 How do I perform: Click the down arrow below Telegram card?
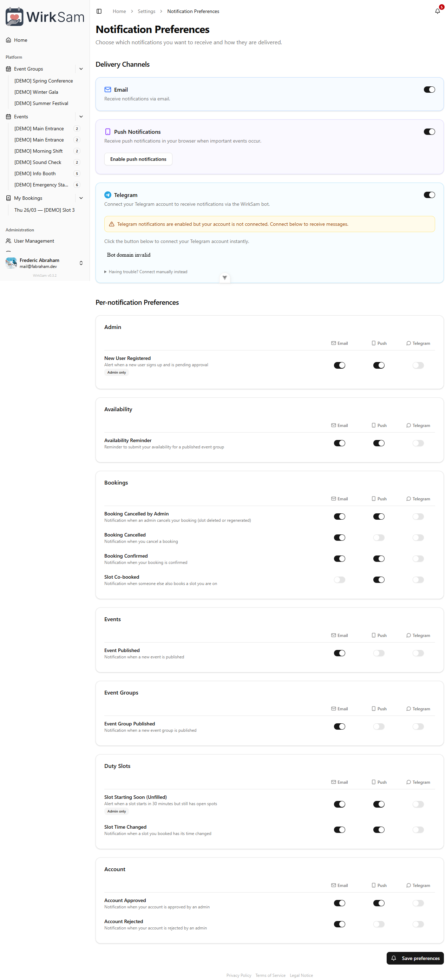[x=225, y=278]
